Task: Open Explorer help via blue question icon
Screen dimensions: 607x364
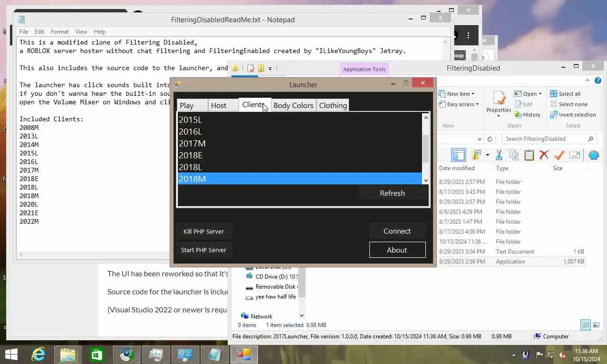Action: click(598, 81)
